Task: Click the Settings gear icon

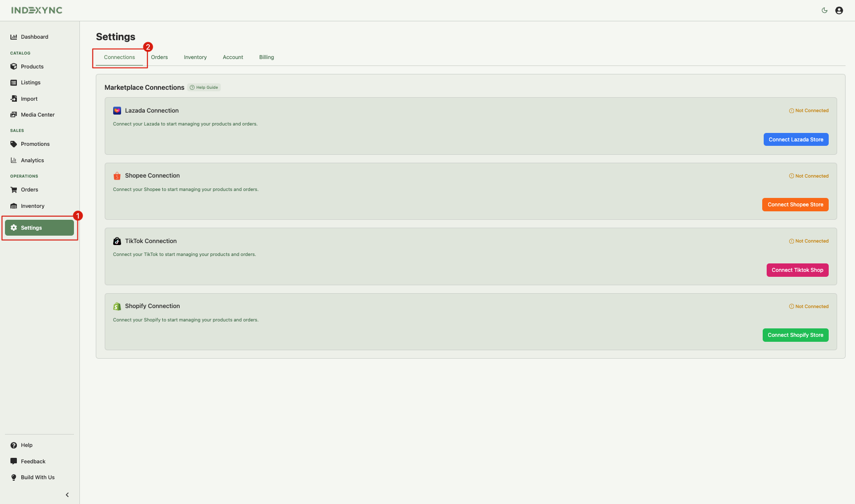Action: point(14,228)
